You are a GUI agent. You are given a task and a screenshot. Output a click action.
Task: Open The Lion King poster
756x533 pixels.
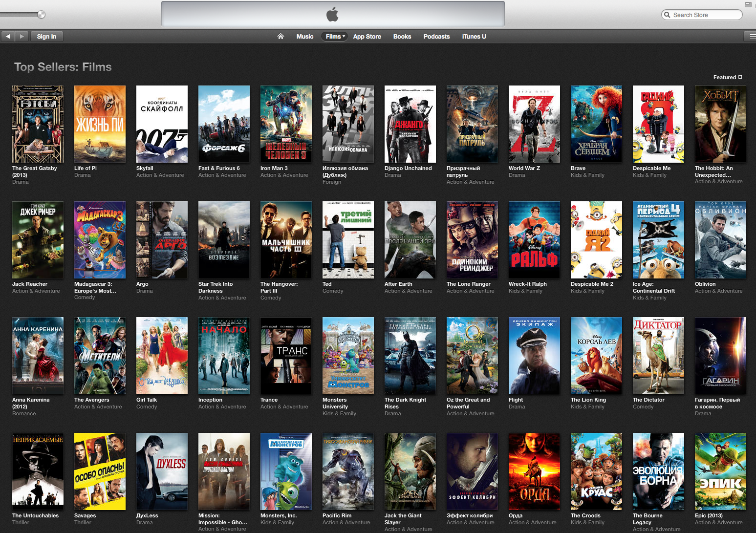(596, 356)
